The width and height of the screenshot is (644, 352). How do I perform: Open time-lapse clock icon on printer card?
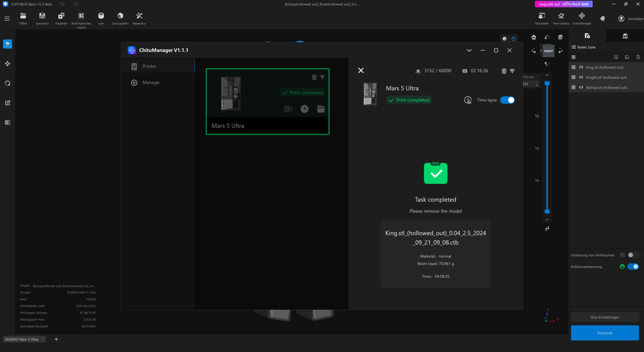pos(304,109)
